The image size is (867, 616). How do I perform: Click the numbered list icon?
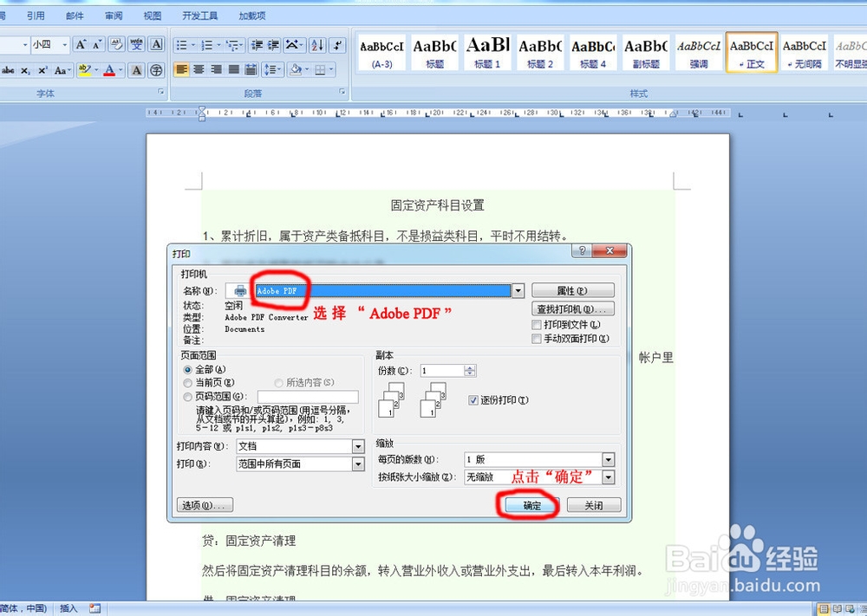207,45
